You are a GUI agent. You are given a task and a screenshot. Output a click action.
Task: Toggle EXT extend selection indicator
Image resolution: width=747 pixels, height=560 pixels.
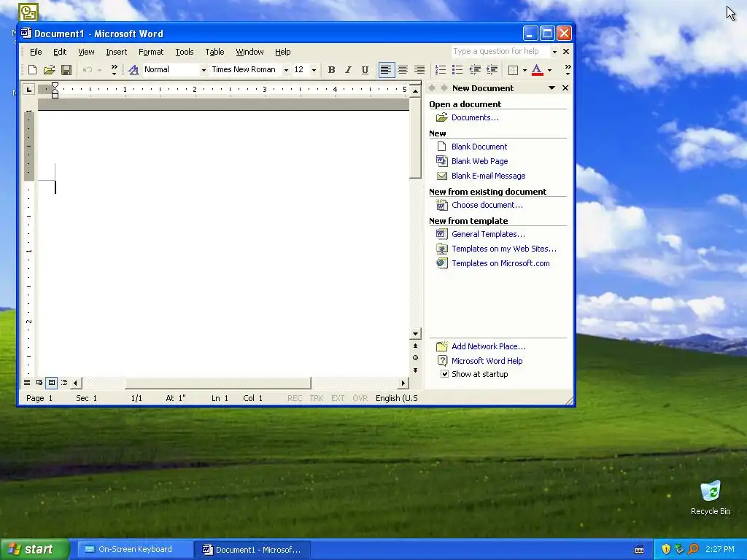point(338,398)
